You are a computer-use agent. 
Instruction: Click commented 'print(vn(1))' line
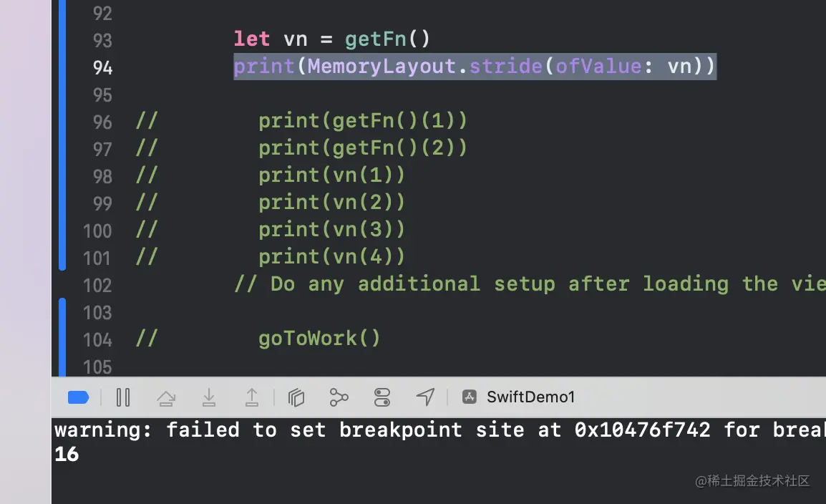(332, 175)
